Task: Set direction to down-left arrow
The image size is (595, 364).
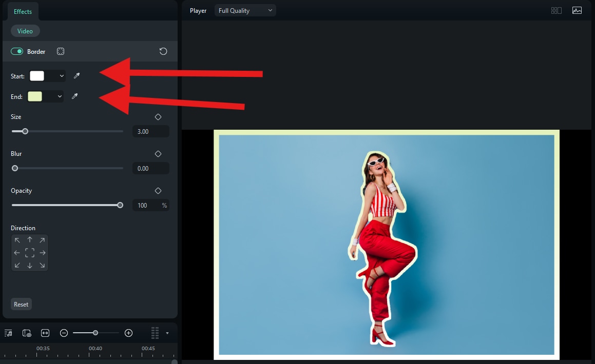Action: [17, 265]
